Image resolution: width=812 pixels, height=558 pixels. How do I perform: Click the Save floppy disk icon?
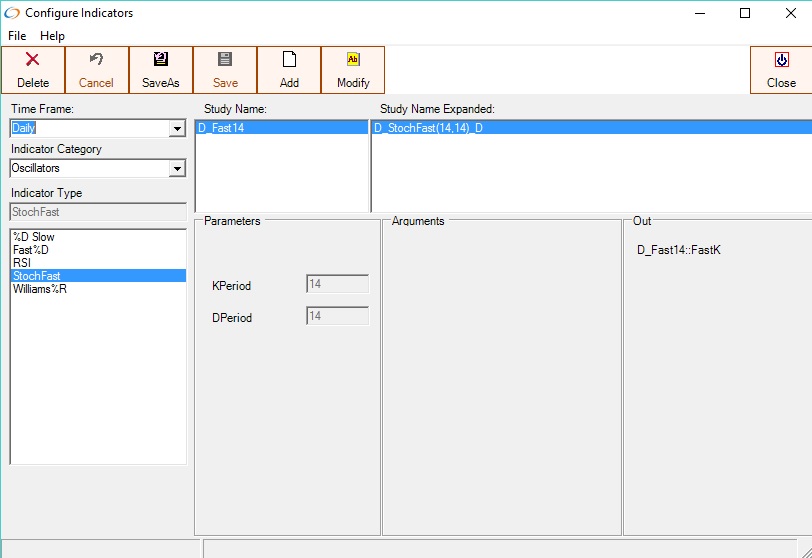tap(225, 60)
